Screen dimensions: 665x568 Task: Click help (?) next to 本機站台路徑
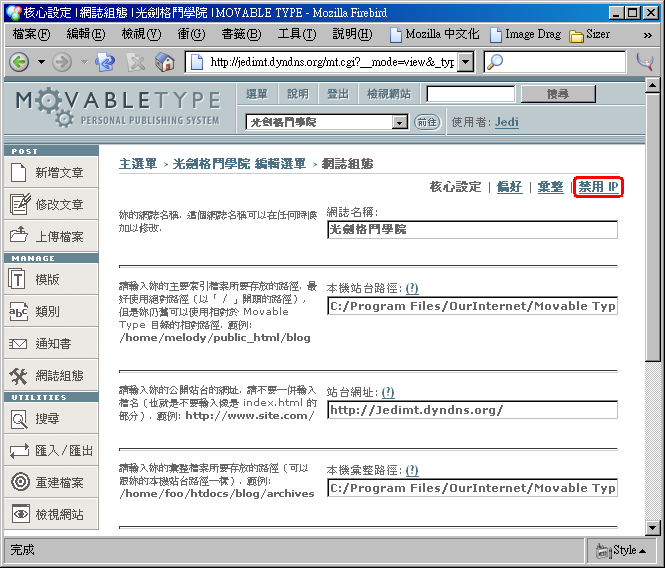click(412, 288)
